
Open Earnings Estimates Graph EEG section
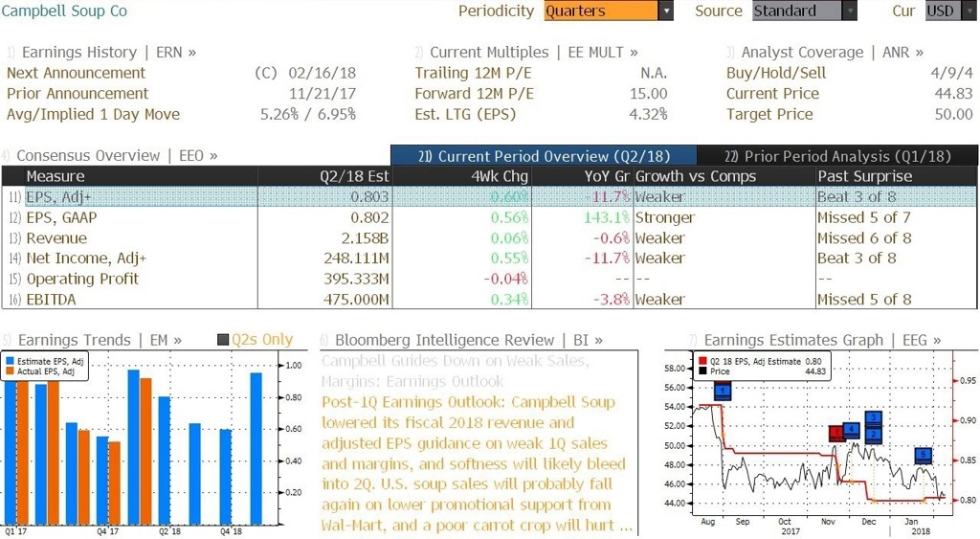pos(815,340)
